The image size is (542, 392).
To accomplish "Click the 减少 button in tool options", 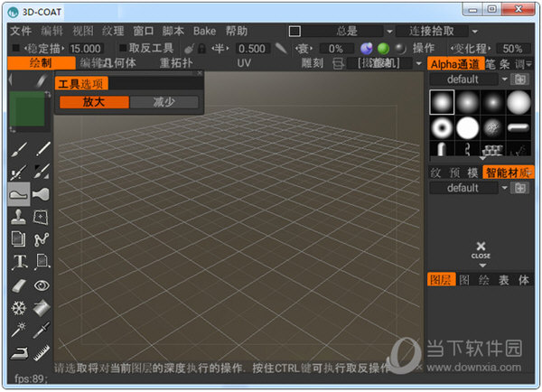I will click(x=164, y=102).
